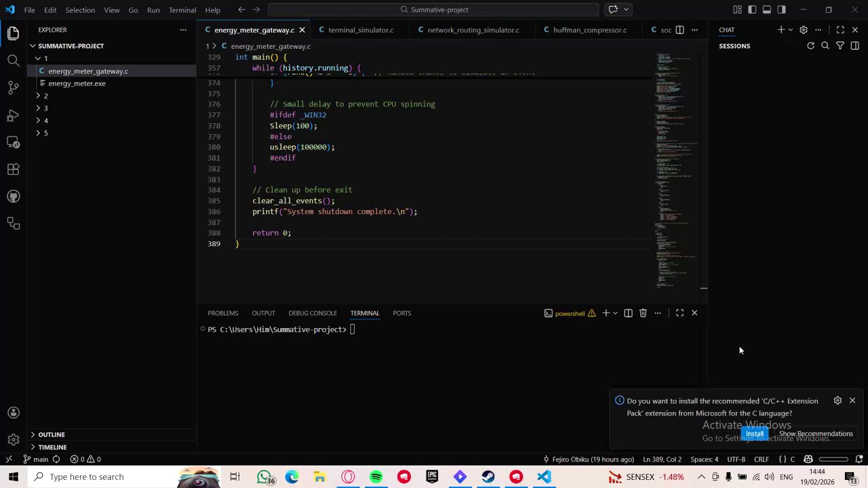Open customize layout button
868x488 pixels.
[737, 9]
